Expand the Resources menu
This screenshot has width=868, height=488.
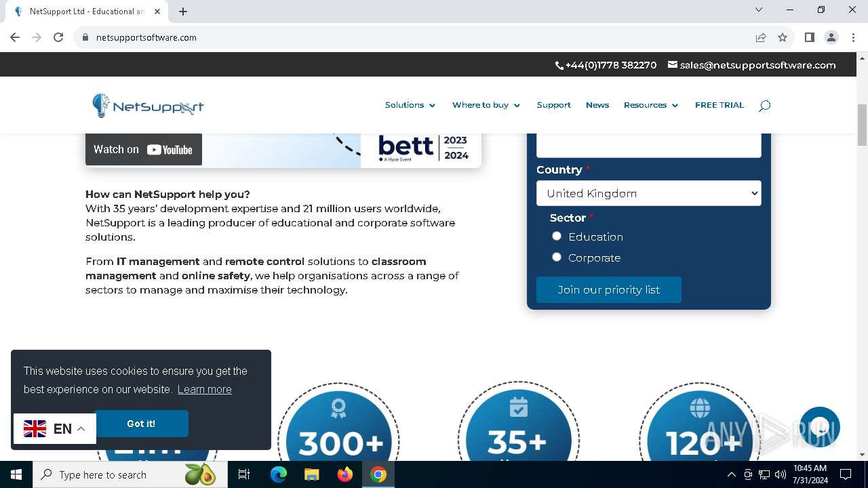pyautogui.click(x=651, y=105)
